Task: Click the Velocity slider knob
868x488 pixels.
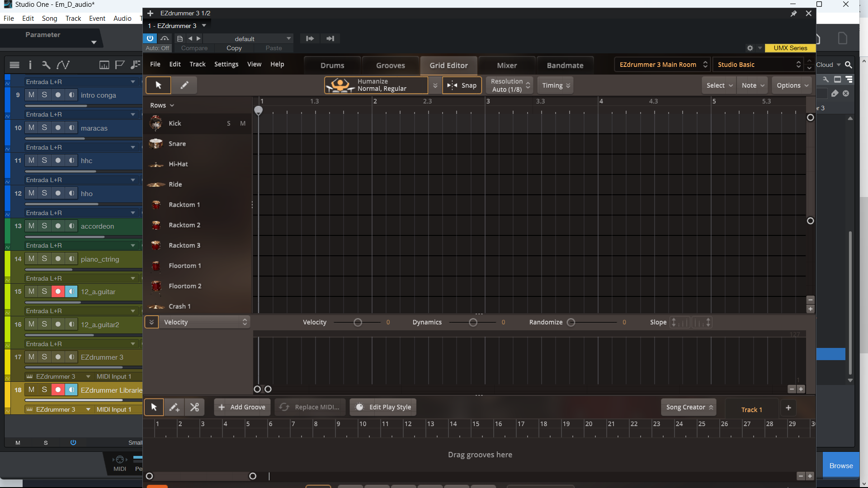Action: [358, 322]
